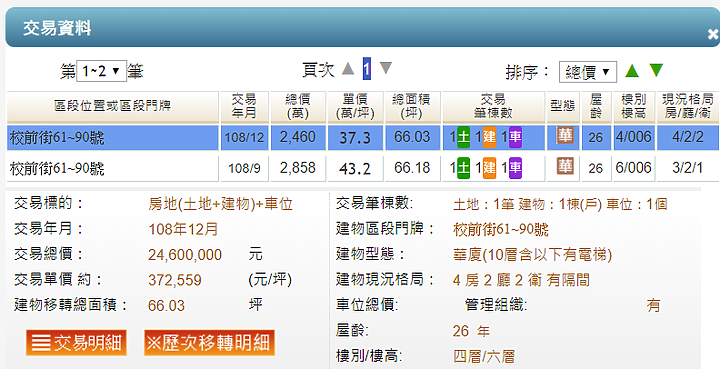Go to next page with gray down arrow
Image resolution: width=720 pixels, height=369 pixels.
pos(386,68)
